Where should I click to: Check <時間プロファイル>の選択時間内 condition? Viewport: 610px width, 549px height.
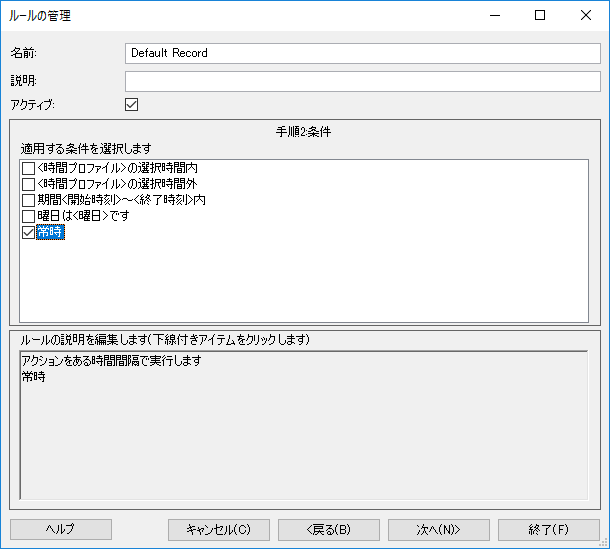pos(28,168)
